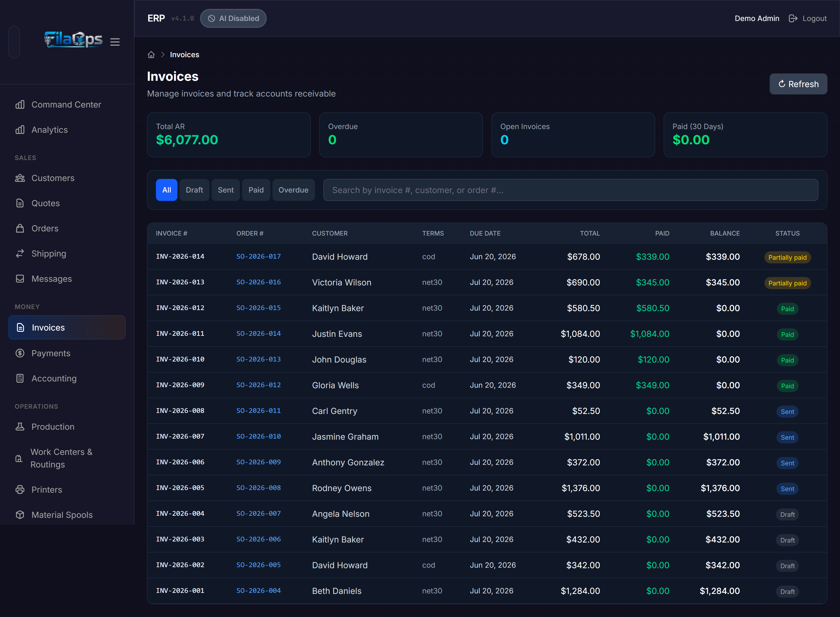Screen dimensions: 840x617
Task: Click the Customers people icon
Action: coord(20,178)
